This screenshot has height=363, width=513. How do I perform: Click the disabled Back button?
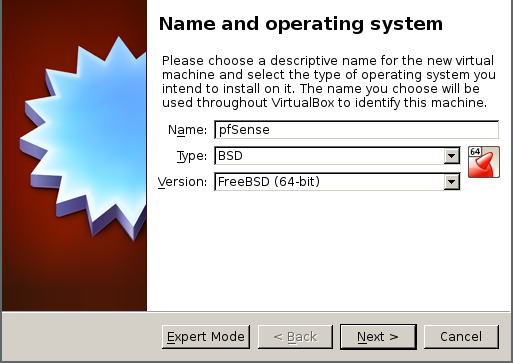coord(295,337)
